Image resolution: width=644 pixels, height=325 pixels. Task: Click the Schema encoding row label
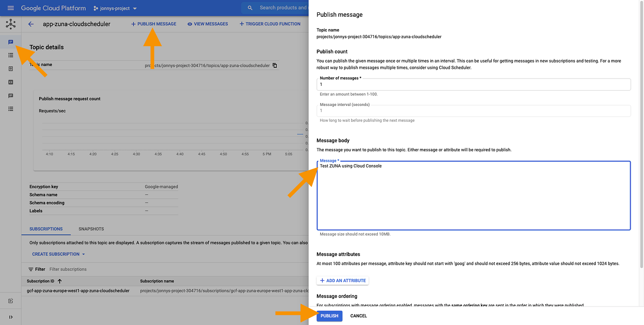tap(47, 203)
